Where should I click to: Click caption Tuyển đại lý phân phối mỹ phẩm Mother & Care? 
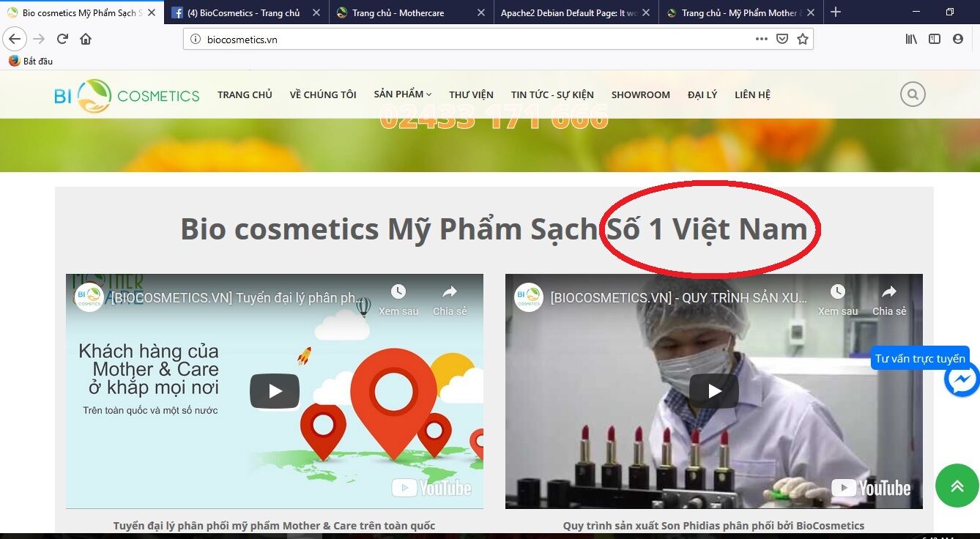(x=274, y=525)
